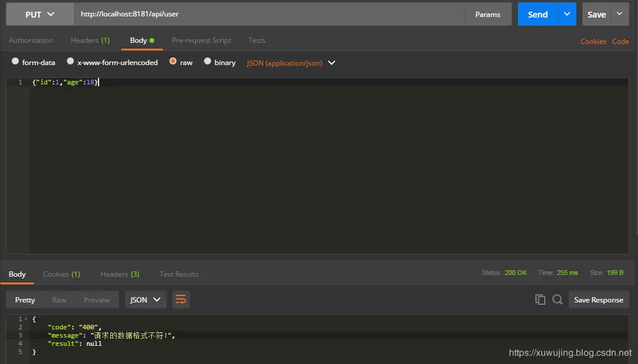Click the Save Response button
The height and width of the screenshot is (364, 638).
tap(599, 300)
